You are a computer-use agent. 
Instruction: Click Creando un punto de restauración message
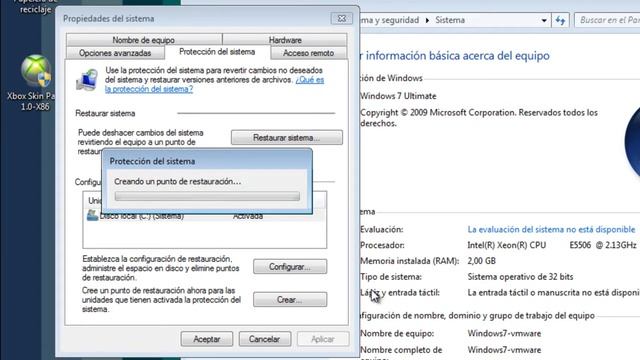[x=178, y=181]
